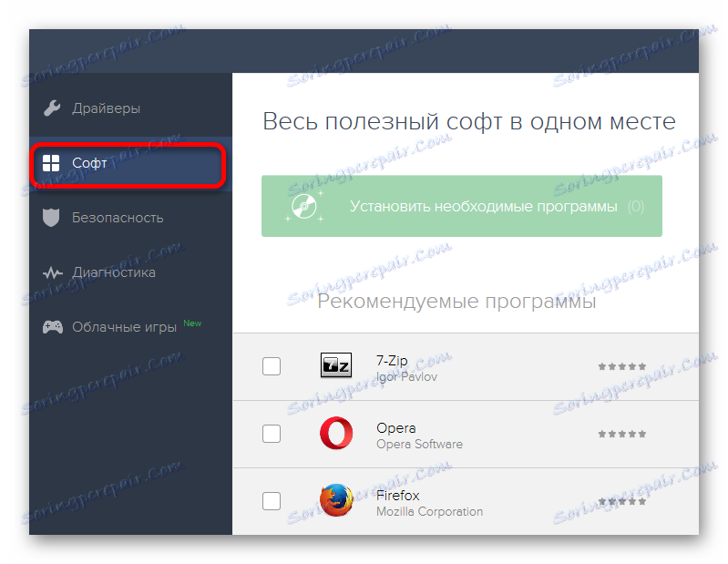Click the Opera program name
The height and width of the screenshot is (564, 728).
[x=396, y=428]
